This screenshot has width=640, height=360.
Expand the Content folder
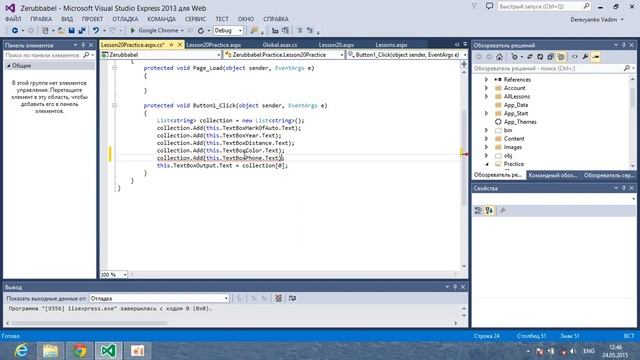pos(486,139)
